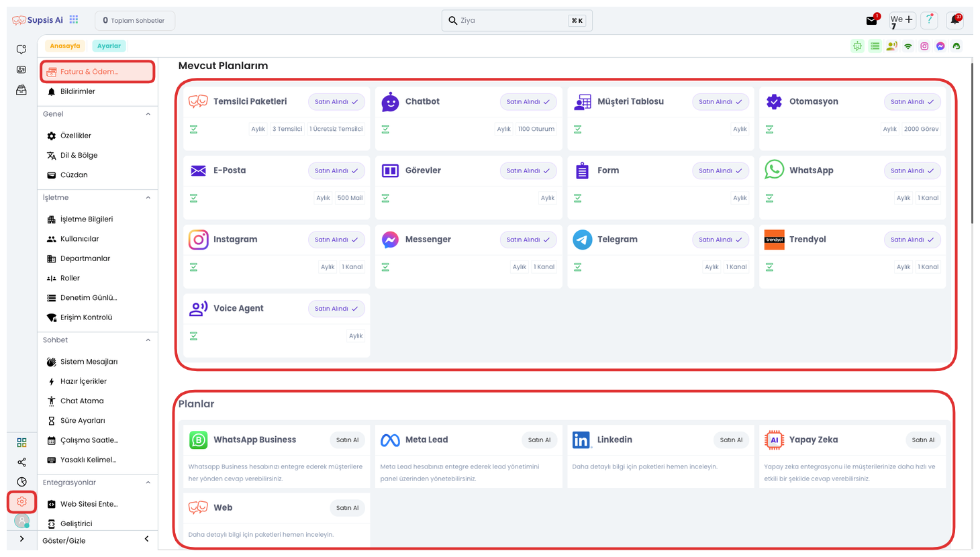
Task: Toggle the Göster/Gizle sidebar arrow
Action: point(147,539)
